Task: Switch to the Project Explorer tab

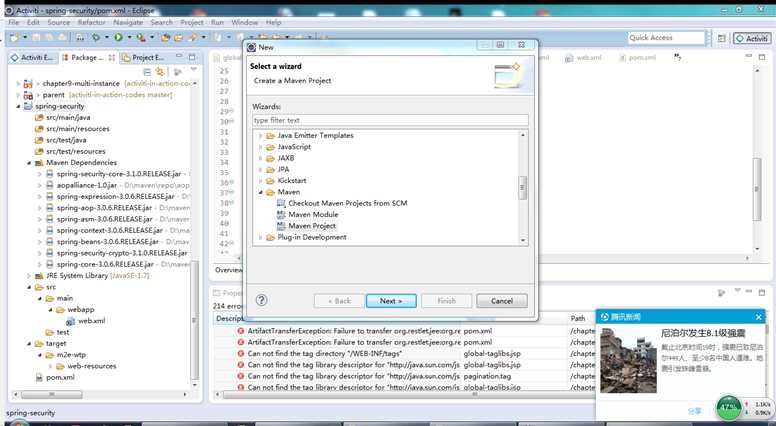Action: [144, 57]
